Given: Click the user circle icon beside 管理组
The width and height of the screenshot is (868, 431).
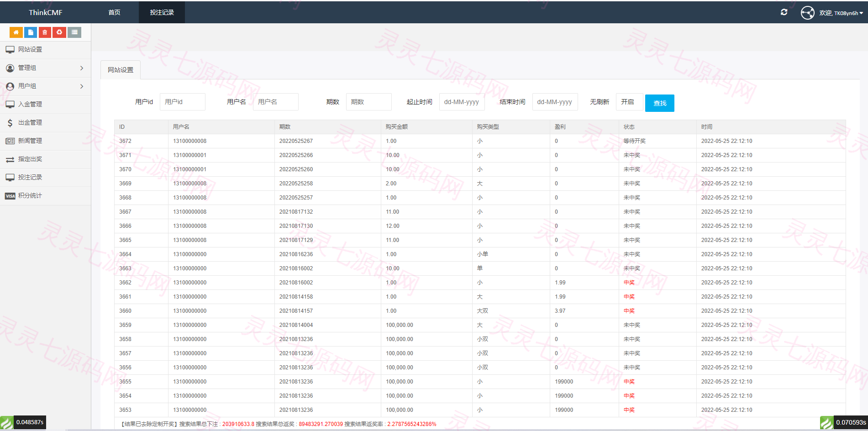Looking at the screenshot, I should pyautogui.click(x=10, y=68).
